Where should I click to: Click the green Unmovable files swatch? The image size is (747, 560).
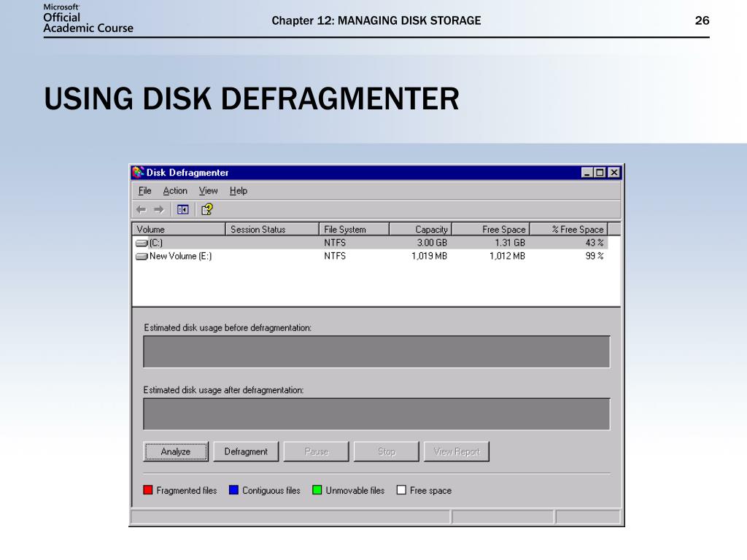tap(317, 490)
